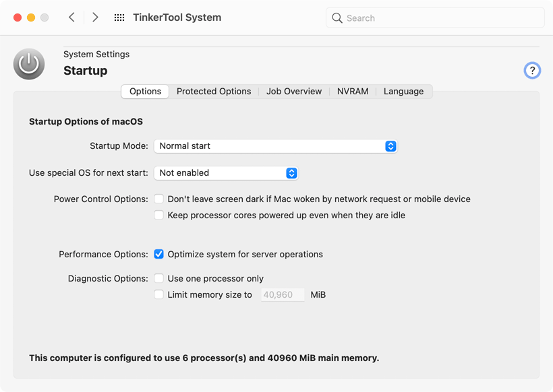Click the memory size field showing 40,960

coord(283,295)
